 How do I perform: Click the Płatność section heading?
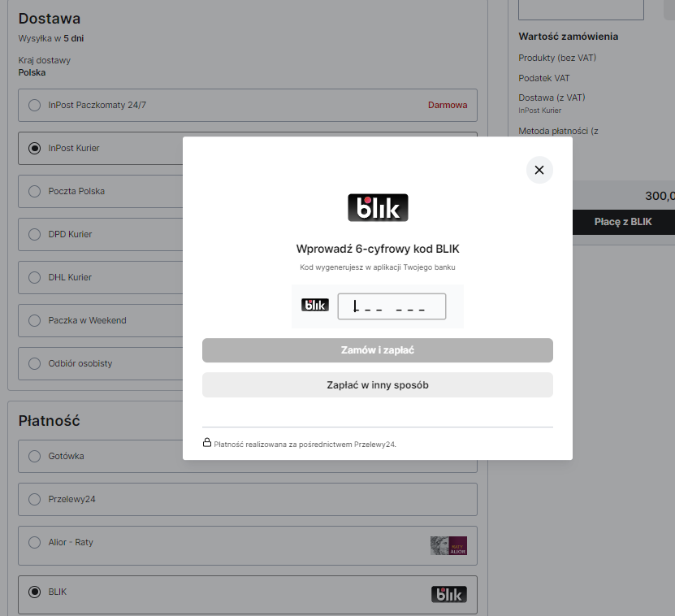[x=49, y=421]
